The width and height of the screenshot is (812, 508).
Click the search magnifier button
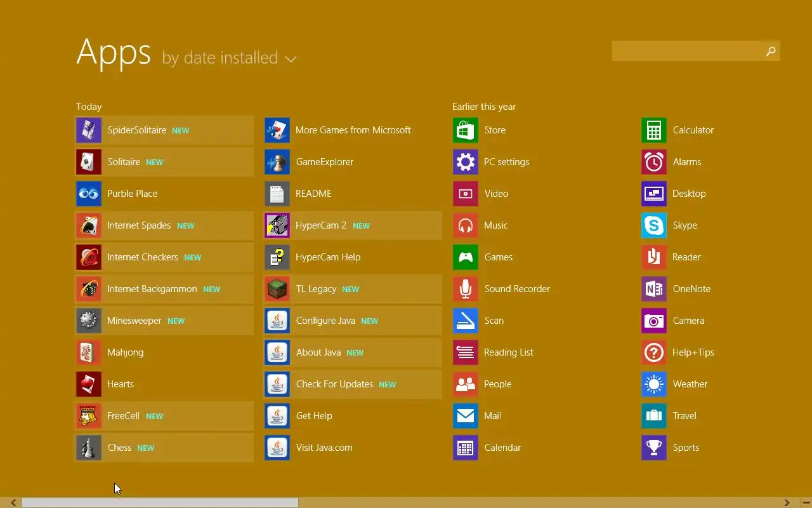click(x=771, y=51)
